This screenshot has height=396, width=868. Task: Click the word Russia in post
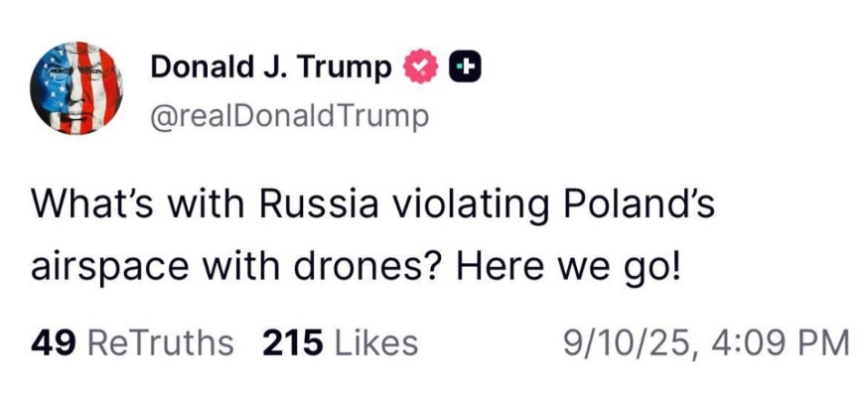click(319, 205)
